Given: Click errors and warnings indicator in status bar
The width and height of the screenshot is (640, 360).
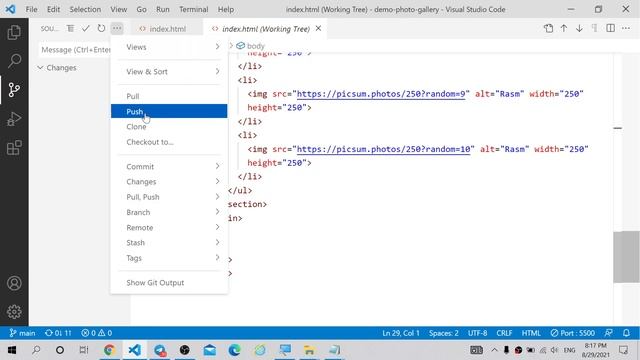Looking at the screenshot, I should [x=97, y=333].
